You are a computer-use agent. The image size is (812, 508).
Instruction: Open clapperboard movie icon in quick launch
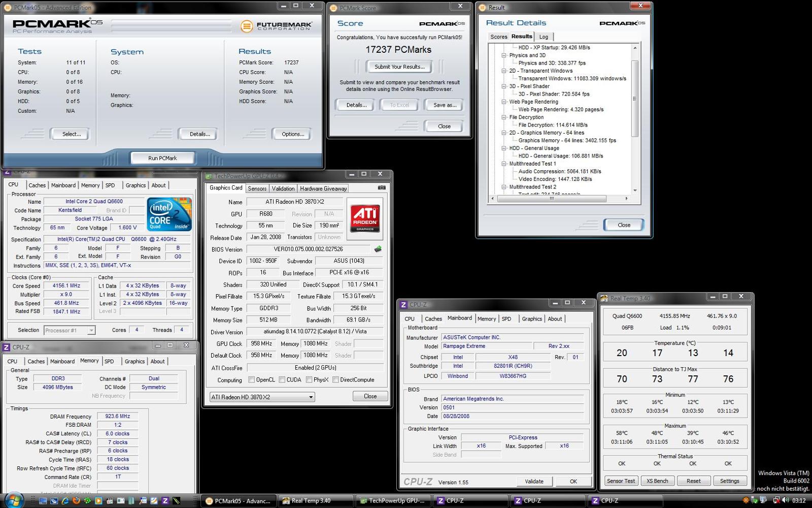pyautogui.click(x=110, y=501)
